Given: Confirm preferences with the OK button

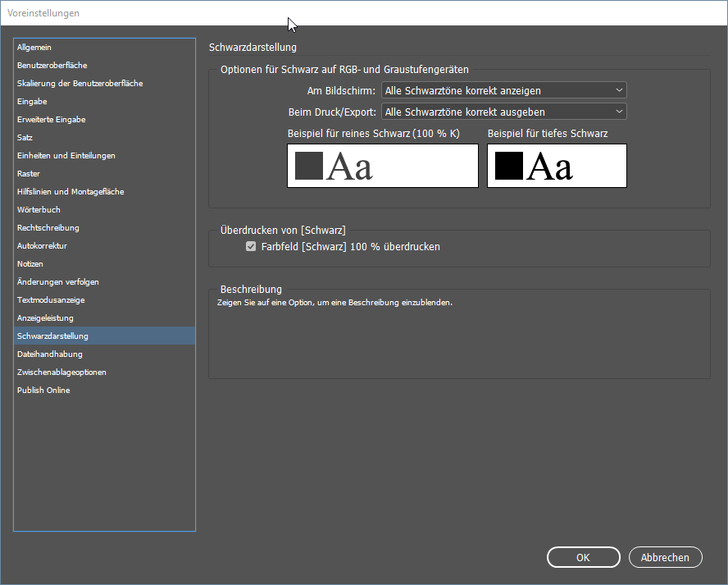Looking at the screenshot, I should point(583,558).
